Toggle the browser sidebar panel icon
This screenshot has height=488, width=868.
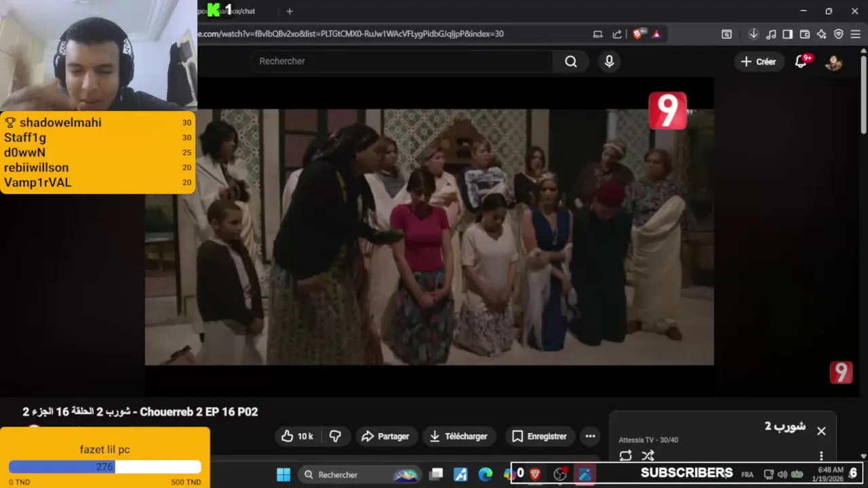point(787,34)
